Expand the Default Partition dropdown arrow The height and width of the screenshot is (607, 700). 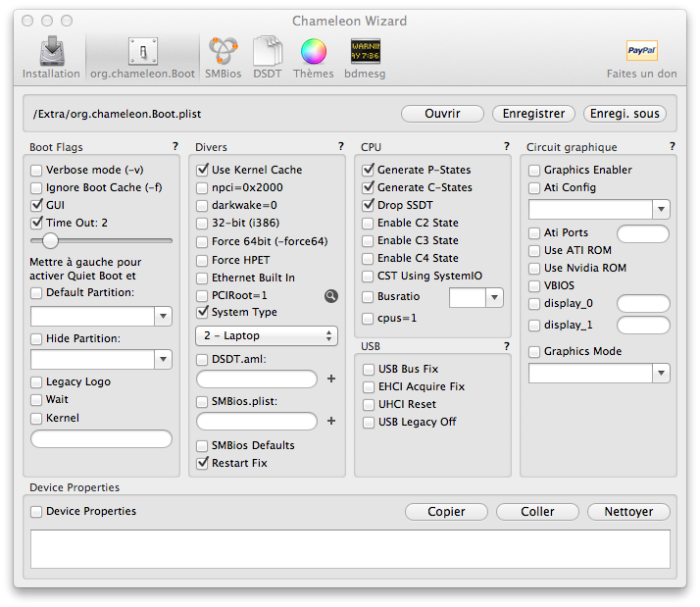[x=164, y=316]
